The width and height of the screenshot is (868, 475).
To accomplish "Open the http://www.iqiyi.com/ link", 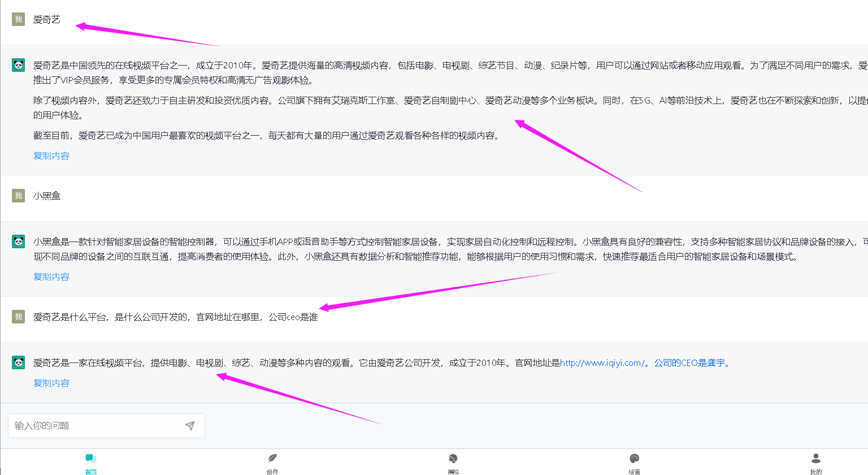I will [x=602, y=363].
